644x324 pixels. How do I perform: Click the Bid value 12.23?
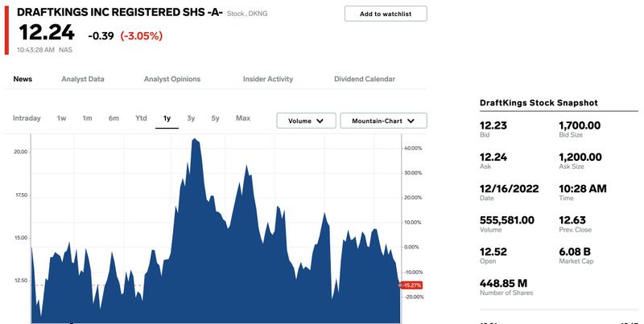493,125
